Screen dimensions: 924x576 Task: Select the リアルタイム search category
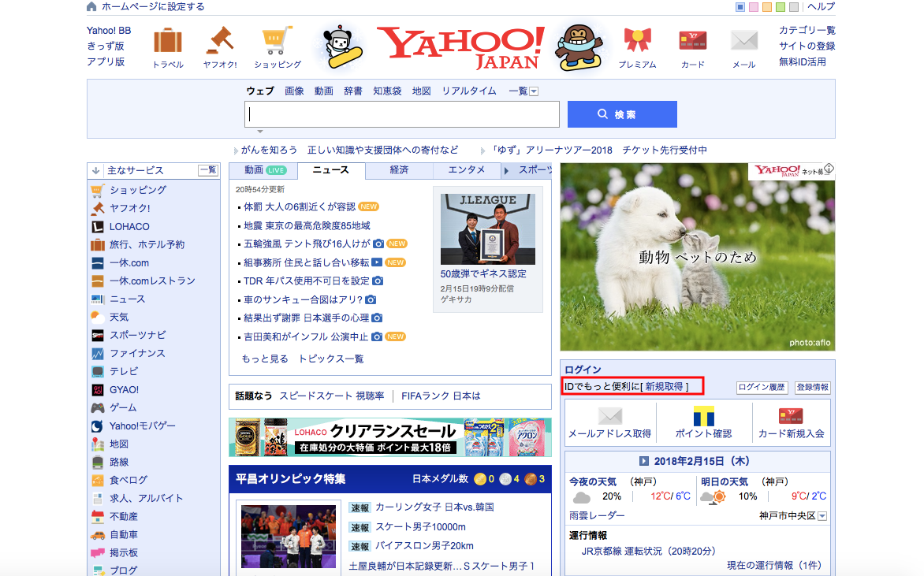click(x=469, y=91)
